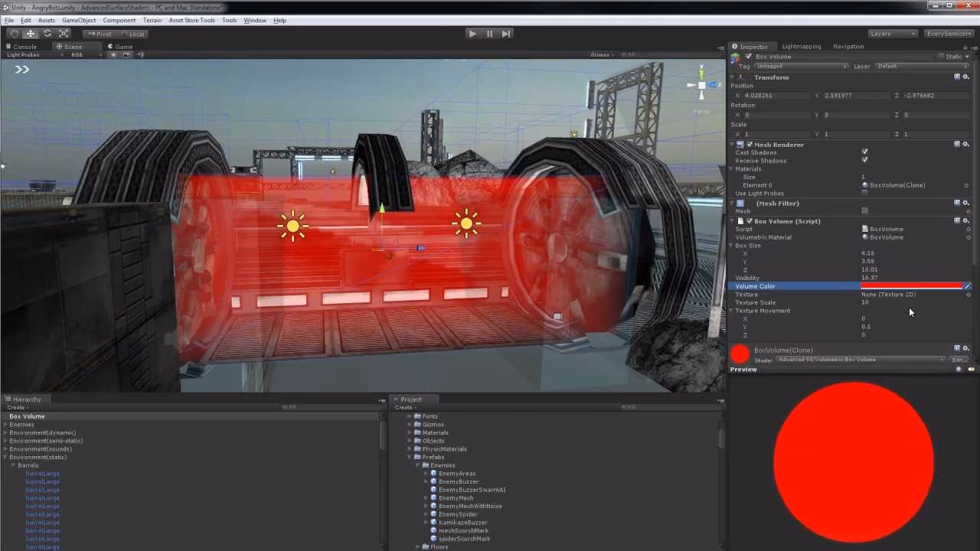Disable the Mesh Renderer component checkbox
This screenshot has height=551, width=980.
click(x=749, y=145)
